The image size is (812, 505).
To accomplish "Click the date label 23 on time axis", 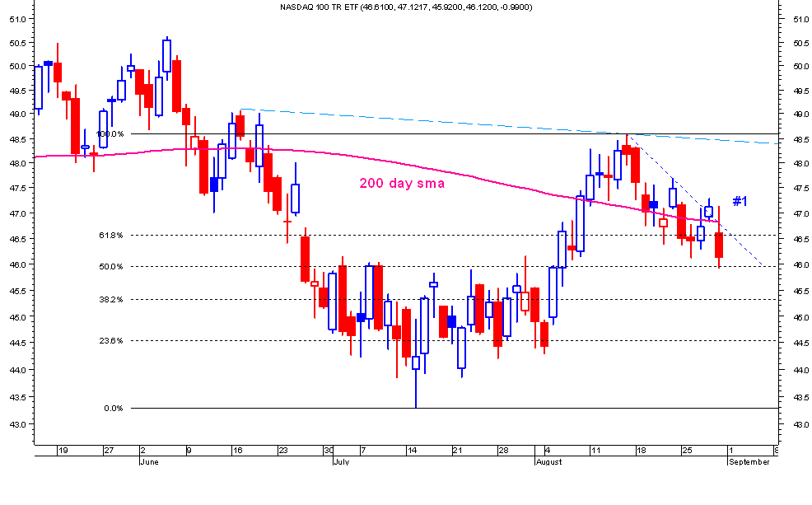I will [x=282, y=450].
